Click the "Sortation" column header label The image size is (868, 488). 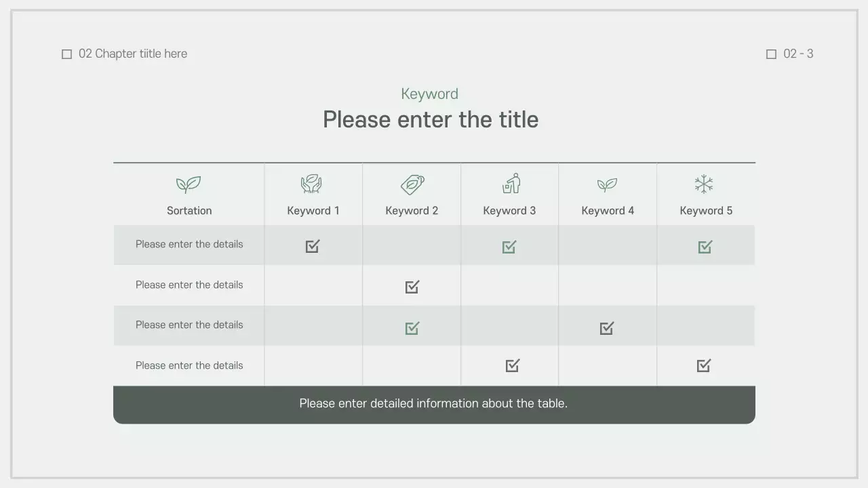tap(189, 211)
